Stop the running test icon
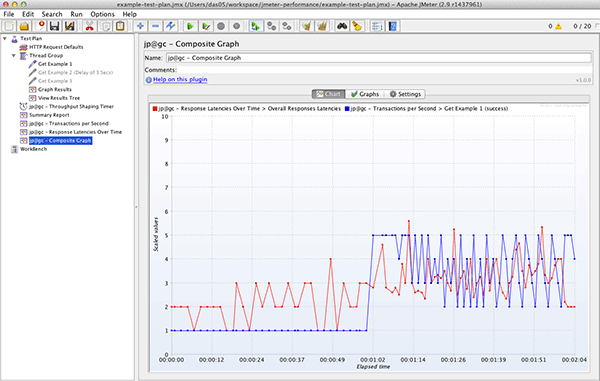The height and width of the screenshot is (381, 600). [x=221, y=26]
